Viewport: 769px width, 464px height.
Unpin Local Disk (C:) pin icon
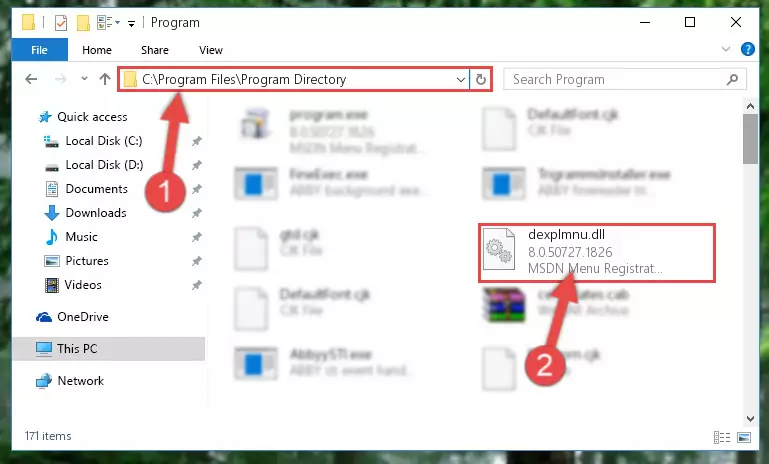tap(196, 141)
